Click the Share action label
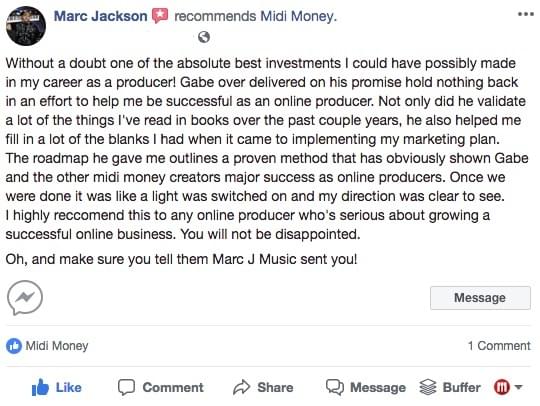540x406 pixels. [275, 387]
